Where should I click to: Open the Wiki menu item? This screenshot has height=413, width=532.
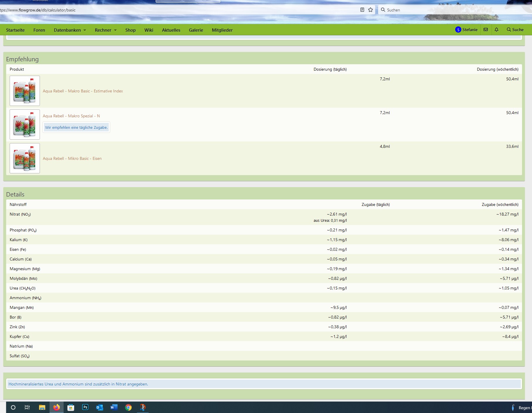[149, 30]
